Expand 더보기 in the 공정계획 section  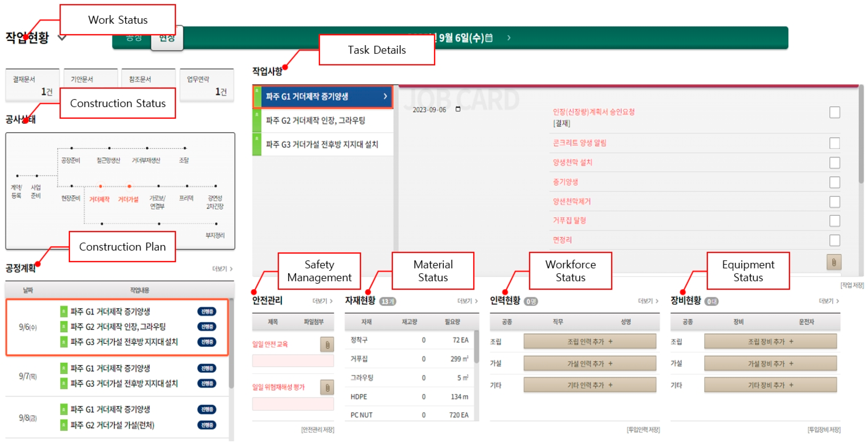click(222, 269)
